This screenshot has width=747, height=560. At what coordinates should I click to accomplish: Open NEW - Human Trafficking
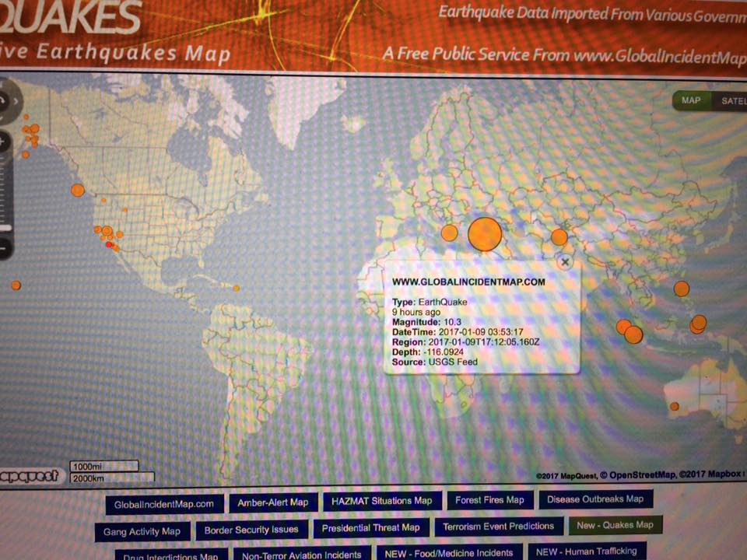click(x=587, y=551)
